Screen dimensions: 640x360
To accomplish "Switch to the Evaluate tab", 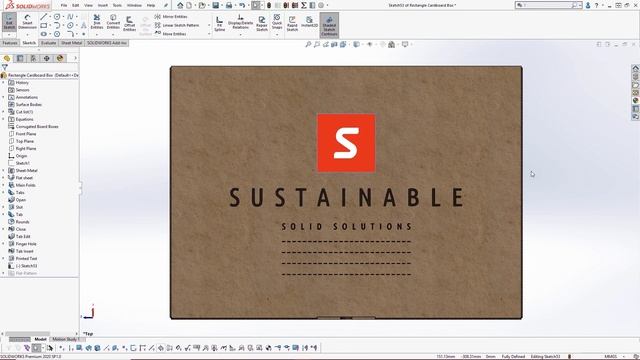I will pos(48,43).
